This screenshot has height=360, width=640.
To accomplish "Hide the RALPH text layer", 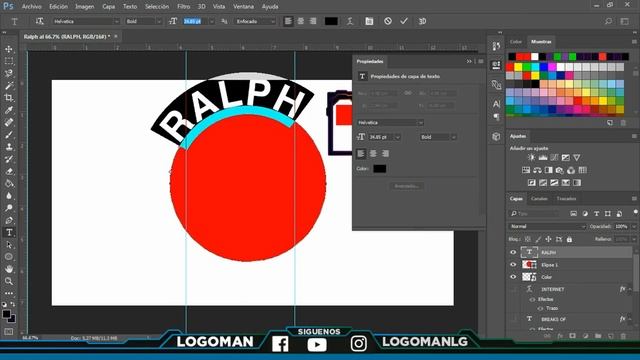I will (513, 252).
